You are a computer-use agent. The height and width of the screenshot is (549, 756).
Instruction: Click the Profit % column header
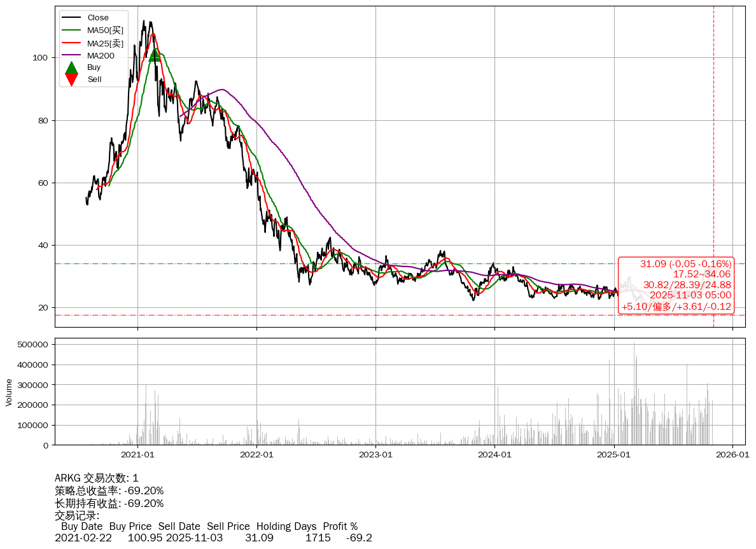340,526
